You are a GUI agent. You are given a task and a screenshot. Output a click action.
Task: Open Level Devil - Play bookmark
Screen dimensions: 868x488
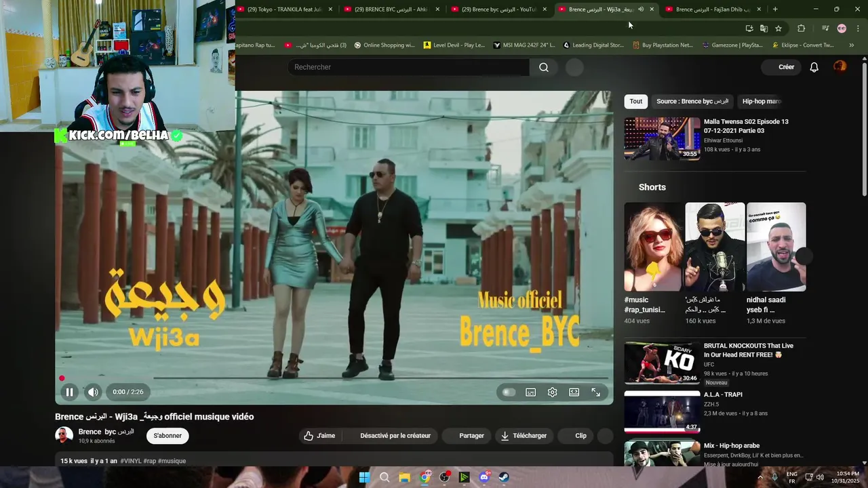(x=454, y=45)
